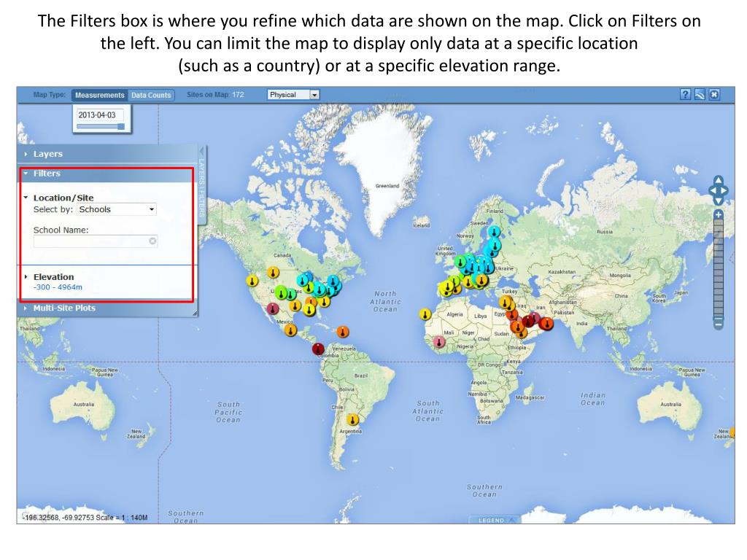Click the panel collapse arrow above LAYERS | FILTERS
Viewport: 747px width, 560px height.
click(201, 152)
